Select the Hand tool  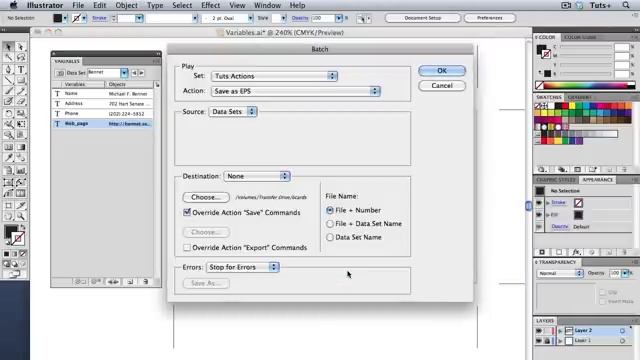pos(8,216)
